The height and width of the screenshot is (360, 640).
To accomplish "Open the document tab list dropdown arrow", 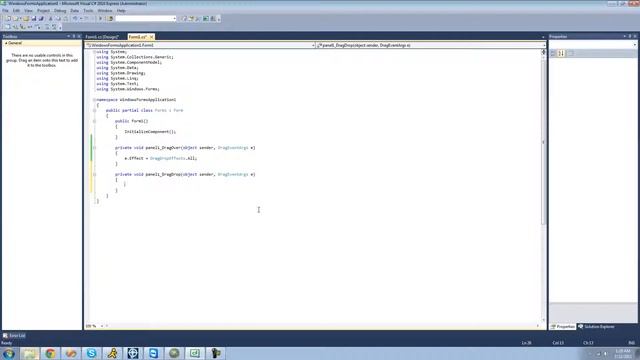I will coord(543,37).
